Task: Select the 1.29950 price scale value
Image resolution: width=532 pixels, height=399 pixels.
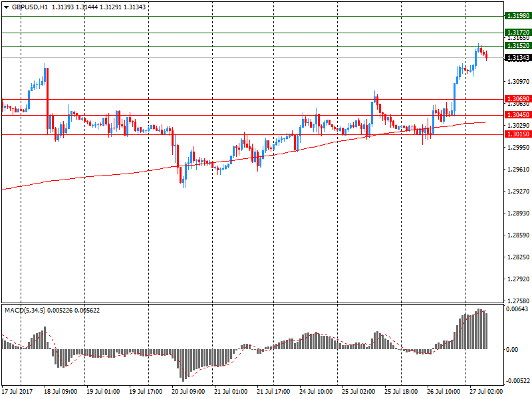Action: coord(518,147)
